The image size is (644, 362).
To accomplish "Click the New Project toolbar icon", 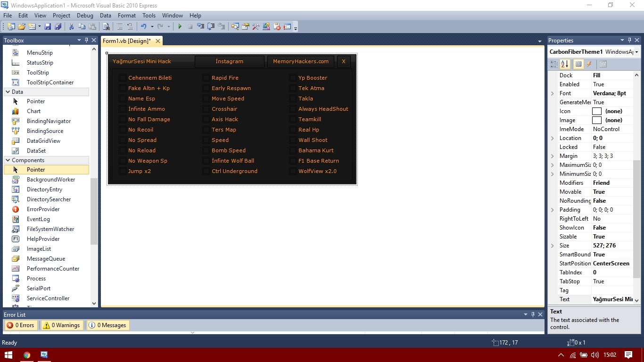I will pos(11,27).
